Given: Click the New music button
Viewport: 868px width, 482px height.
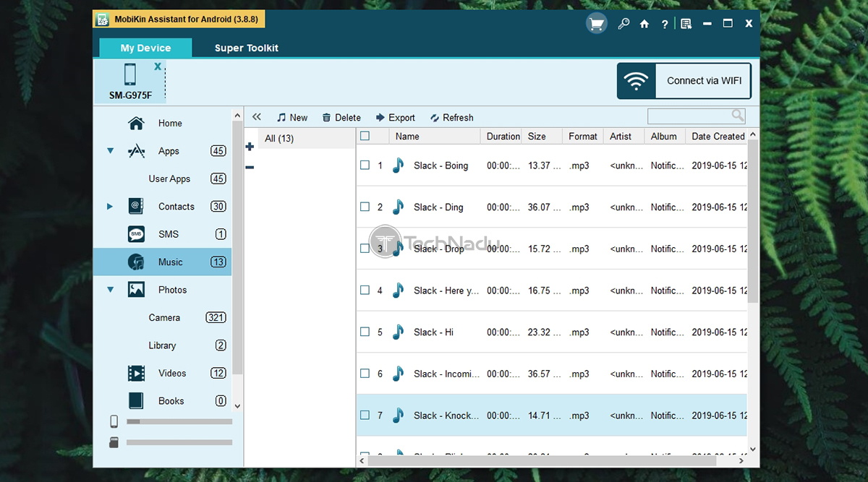Looking at the screenshot, I should tap(292, 118).
